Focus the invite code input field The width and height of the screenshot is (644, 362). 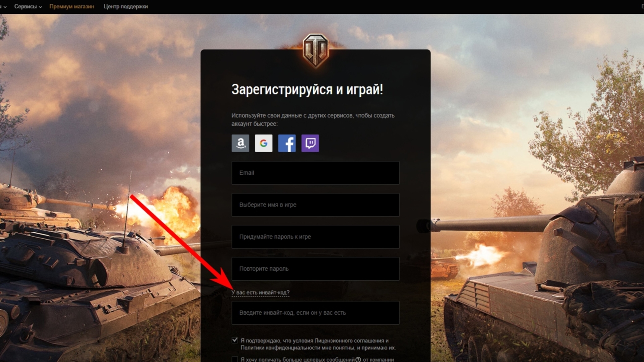(x=315, y=313)
